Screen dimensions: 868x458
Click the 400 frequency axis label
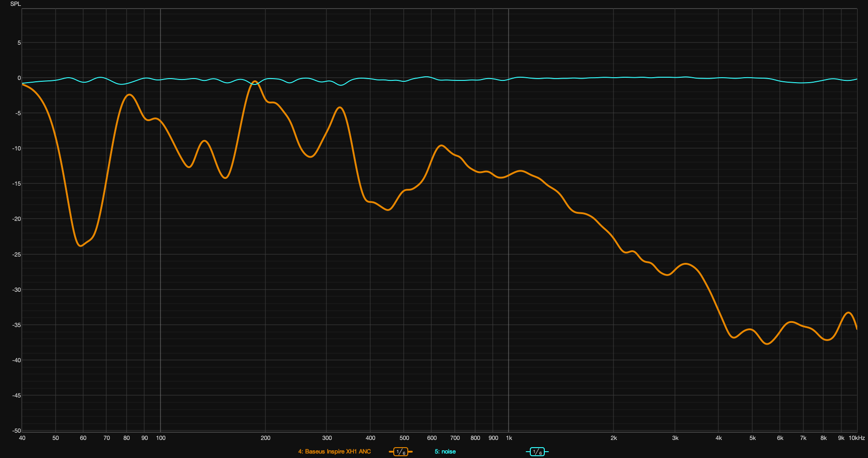(370, 438)
